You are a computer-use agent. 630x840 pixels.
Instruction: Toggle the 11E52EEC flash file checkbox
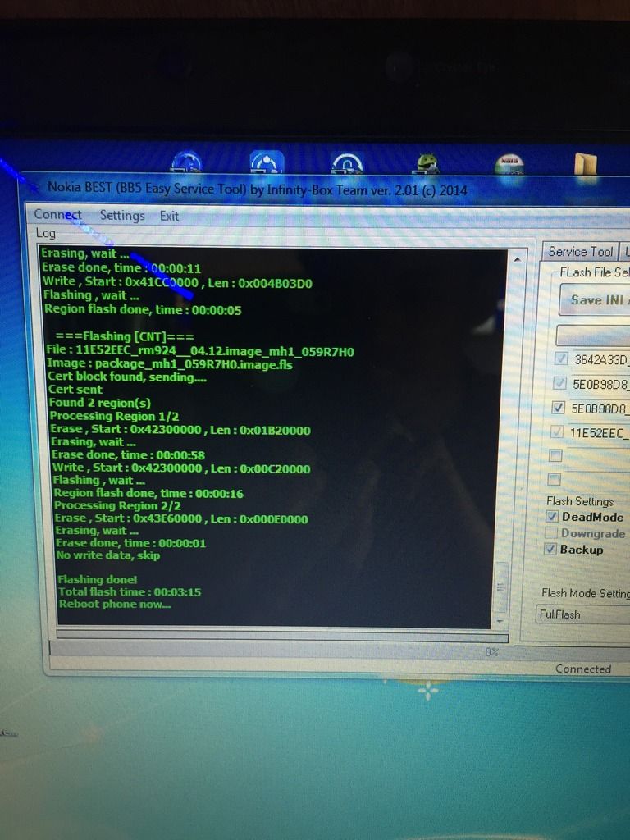(x=559, y=431)
